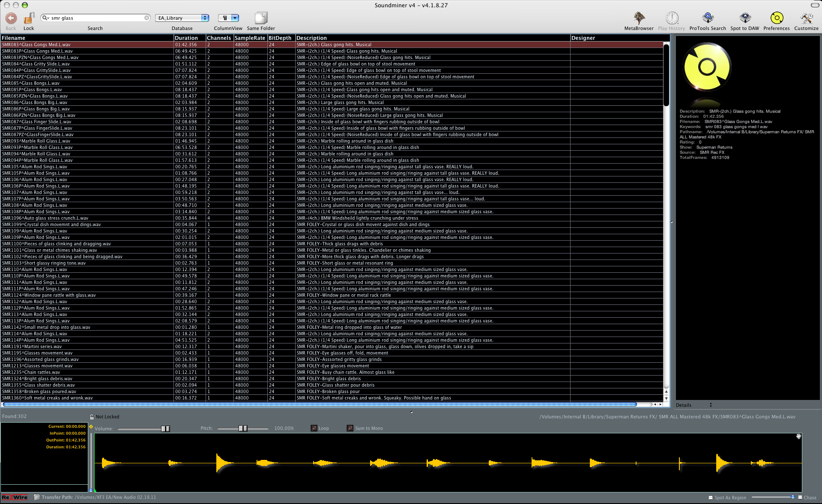This screenshot has height=504, width=822.
Task: Sort by the Description column header
Action: 311,38
